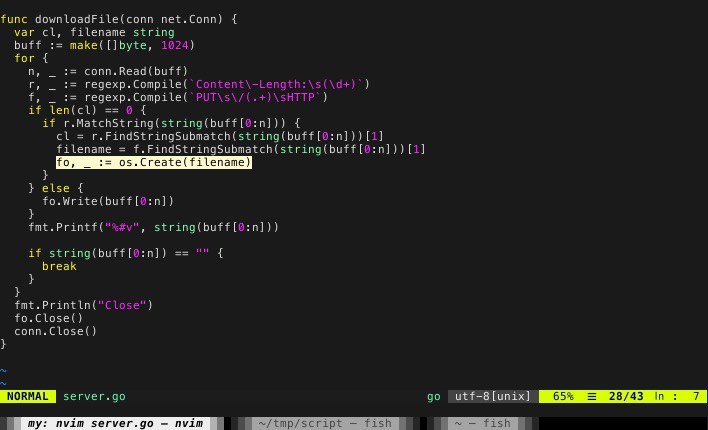Place cursor on the break statement
The height and width of the screenshot is (430, 708).
[x=59, y=266]
